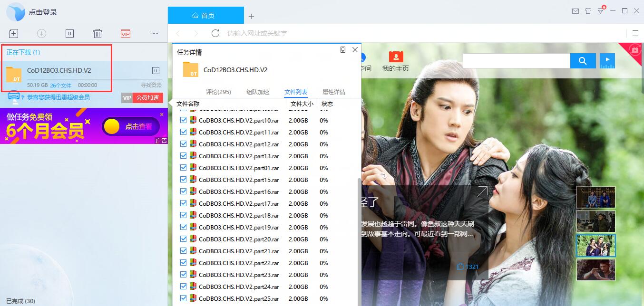644x306 pixels.
Task: Uncheck CoDBO3.CHS.HD.V2.part13.rar
Action: coord(184,156)
